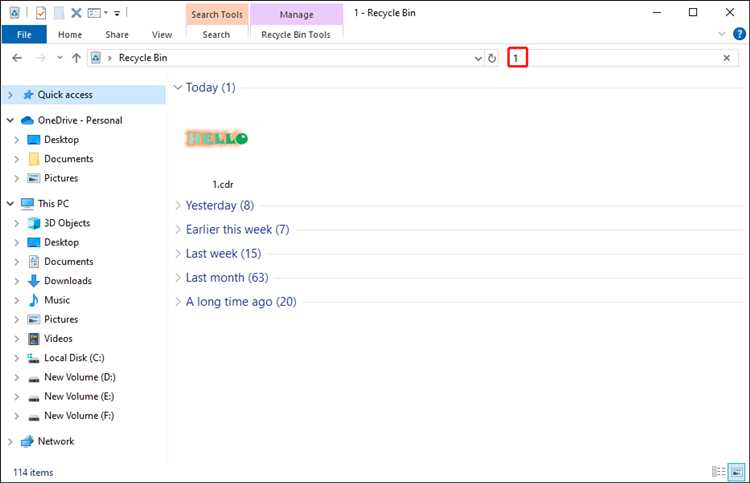Expand the Network node arrow

pos(10,441)
